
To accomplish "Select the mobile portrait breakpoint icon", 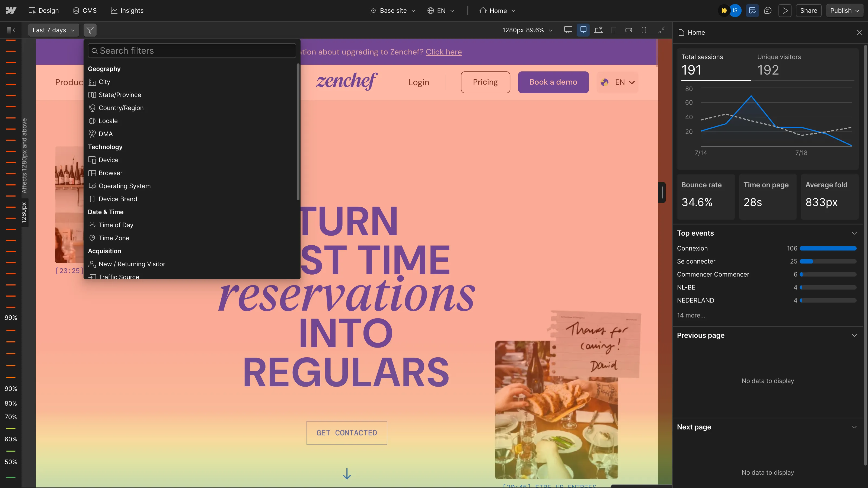I will [x=644, y=30].
